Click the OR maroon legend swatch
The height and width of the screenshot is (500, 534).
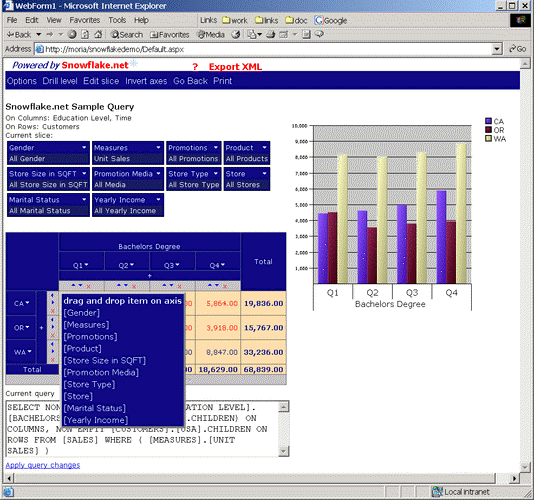(488, 130)
